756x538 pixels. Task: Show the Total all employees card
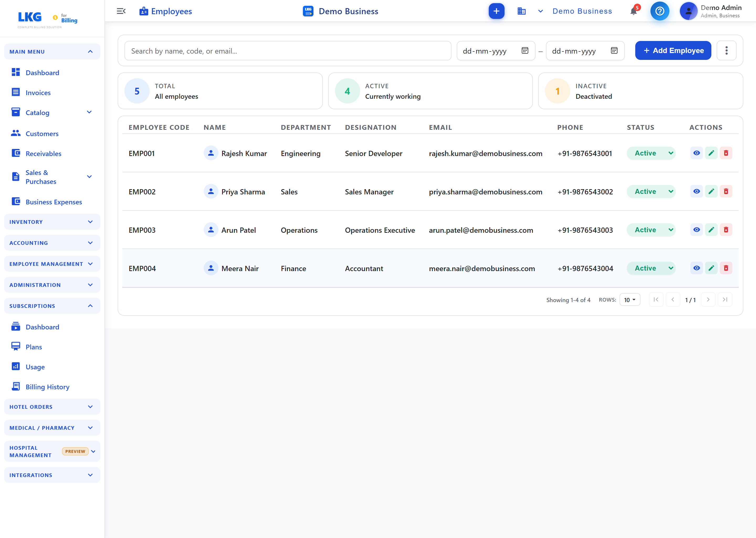(x=220, y=91)
